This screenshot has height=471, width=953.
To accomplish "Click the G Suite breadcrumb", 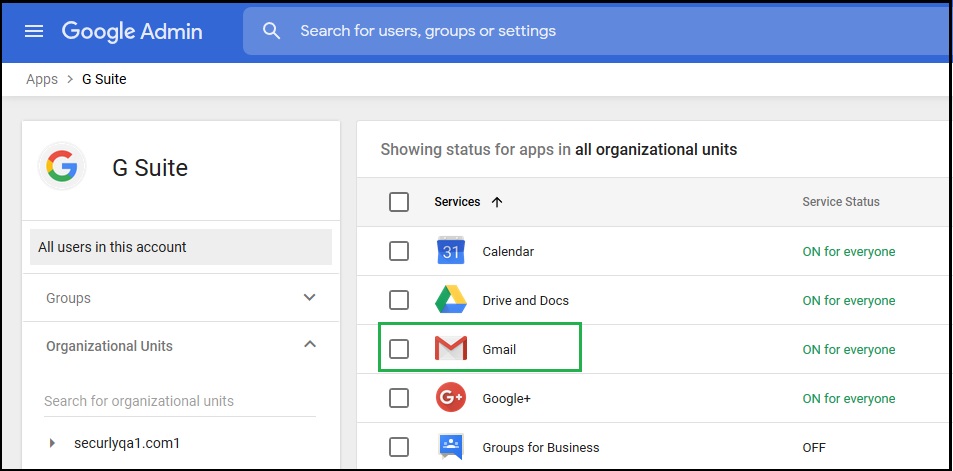I will tap(104, 79).
